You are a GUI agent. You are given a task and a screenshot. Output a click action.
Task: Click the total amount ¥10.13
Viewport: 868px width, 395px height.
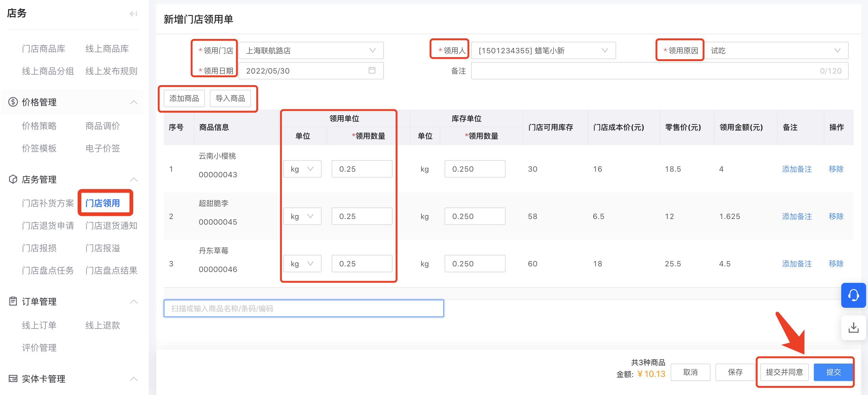(651, 374)
